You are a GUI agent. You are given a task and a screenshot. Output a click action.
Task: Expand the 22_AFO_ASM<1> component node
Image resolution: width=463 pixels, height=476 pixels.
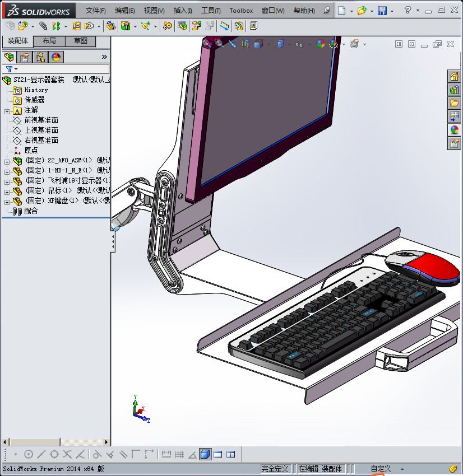7,162
